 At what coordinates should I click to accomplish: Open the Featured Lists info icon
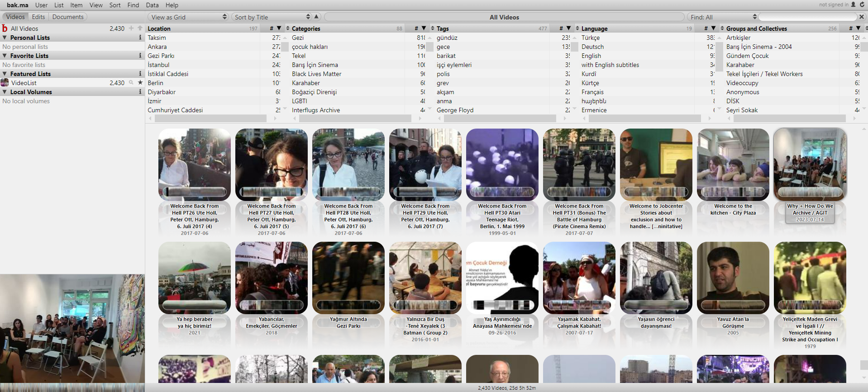140,74
